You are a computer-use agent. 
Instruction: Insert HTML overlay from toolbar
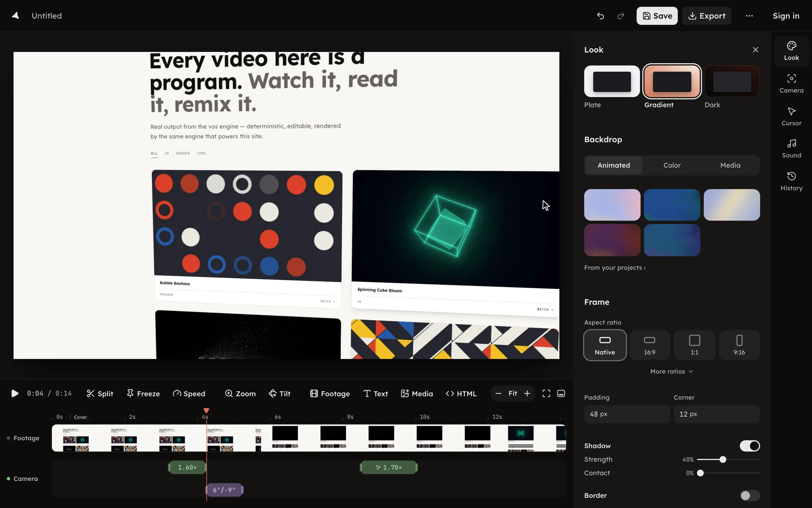tap(461, 393)
